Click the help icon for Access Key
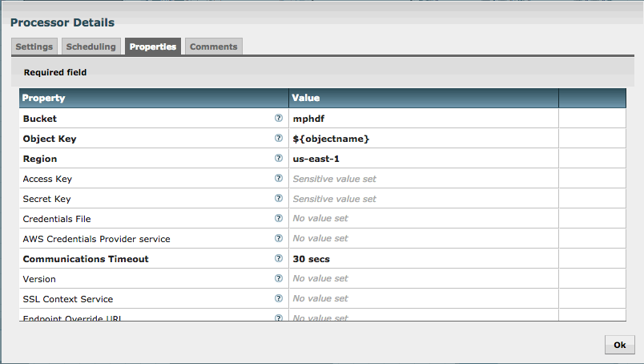This screenshot has width=644, height=364. (x=279, y=178)
